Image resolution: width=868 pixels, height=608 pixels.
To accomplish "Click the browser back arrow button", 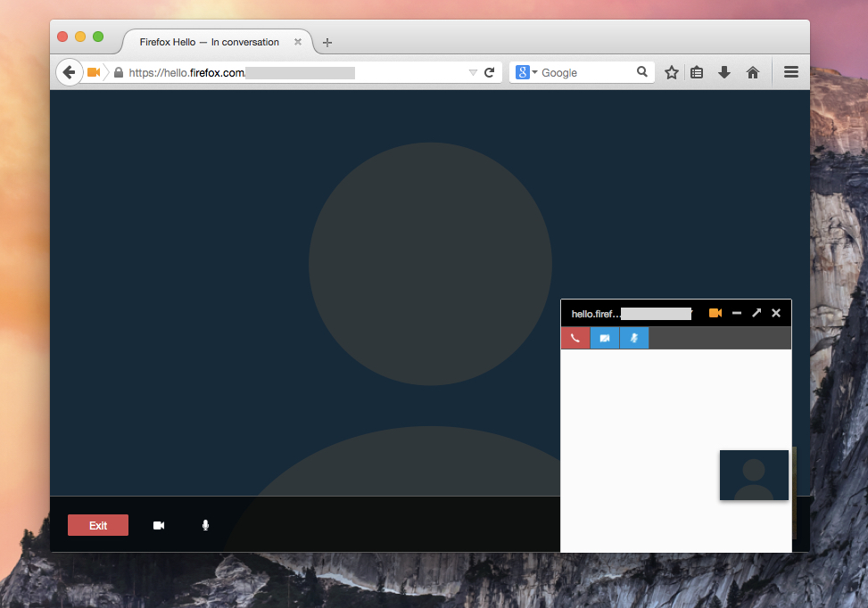I will click(x=70, y=72).
